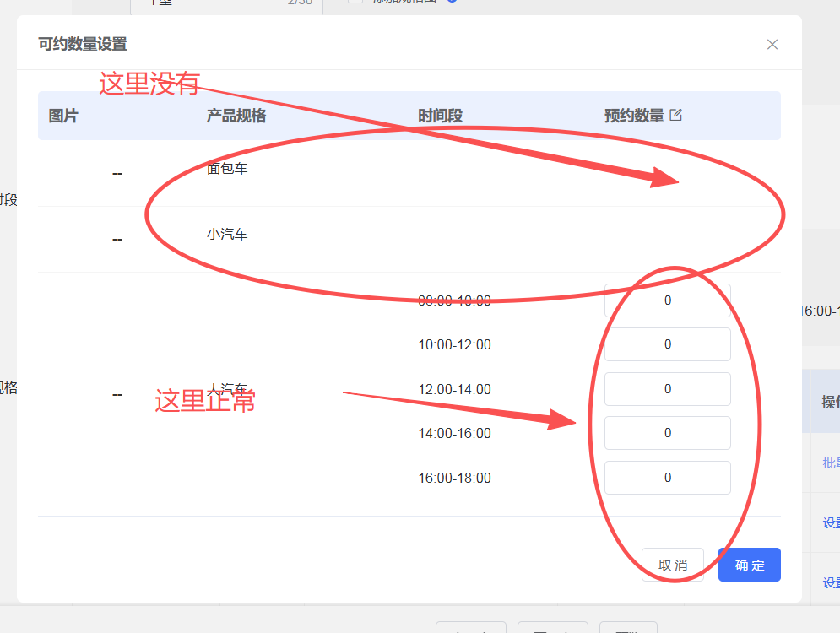The width and height of the screenshot is (840, 633).
Task: Click the 可约数量设置 dialog title
Action: point(83,44)
